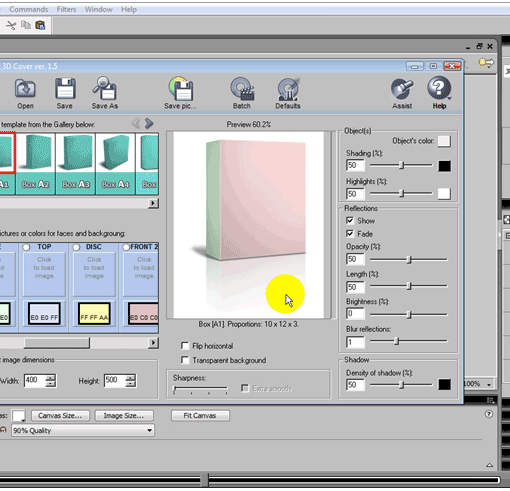
Task: Click the Width input field
Action: click(35, 380)
